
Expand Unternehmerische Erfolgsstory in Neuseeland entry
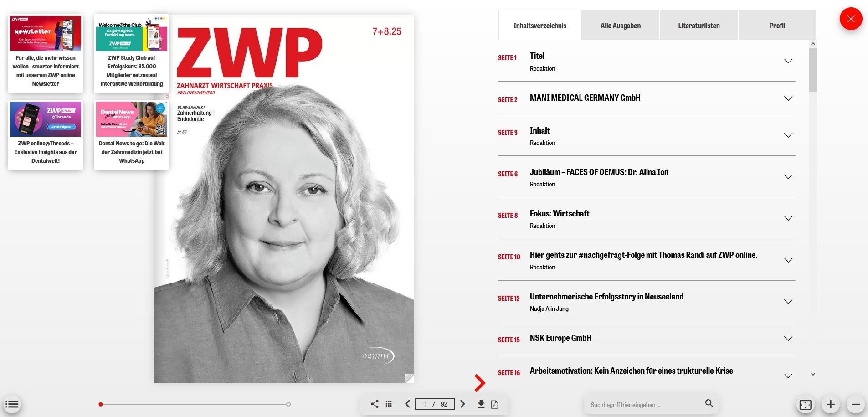point(788,302)
